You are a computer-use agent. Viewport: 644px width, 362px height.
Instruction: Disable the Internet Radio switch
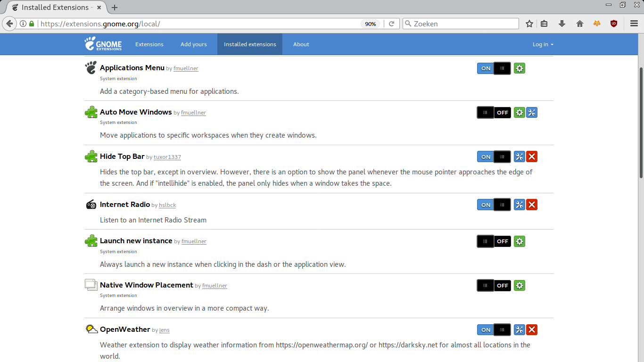pyautogui.click(x=494, y=205)
